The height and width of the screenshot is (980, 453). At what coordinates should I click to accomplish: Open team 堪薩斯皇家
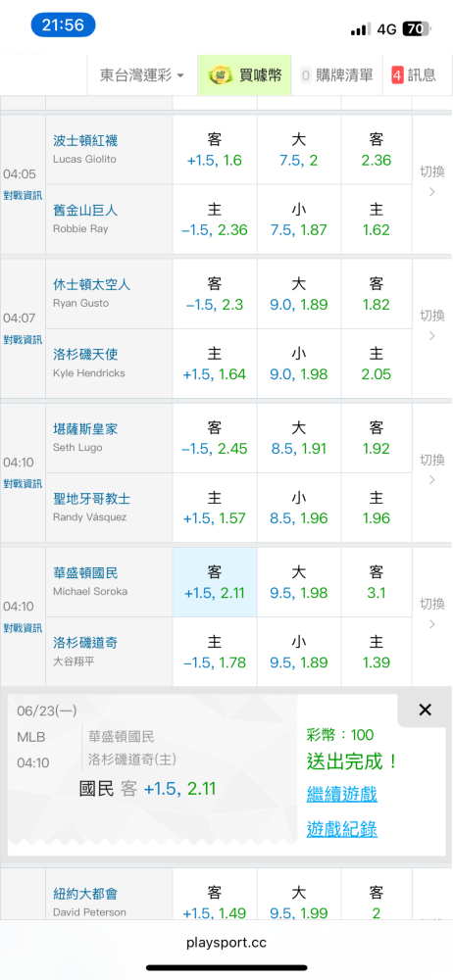(85, 429)
